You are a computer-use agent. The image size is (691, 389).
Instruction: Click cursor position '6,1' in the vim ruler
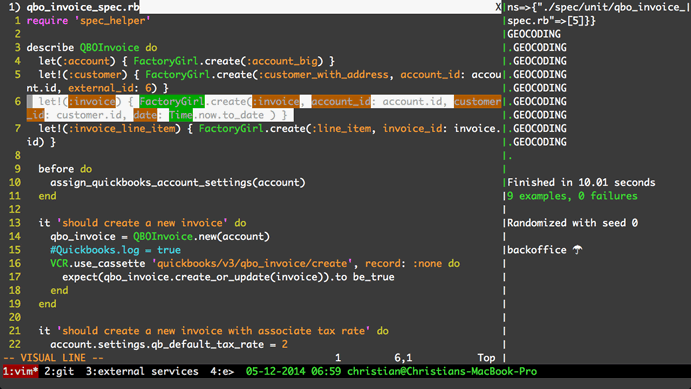pyautogui.click(x=403, y=358)
